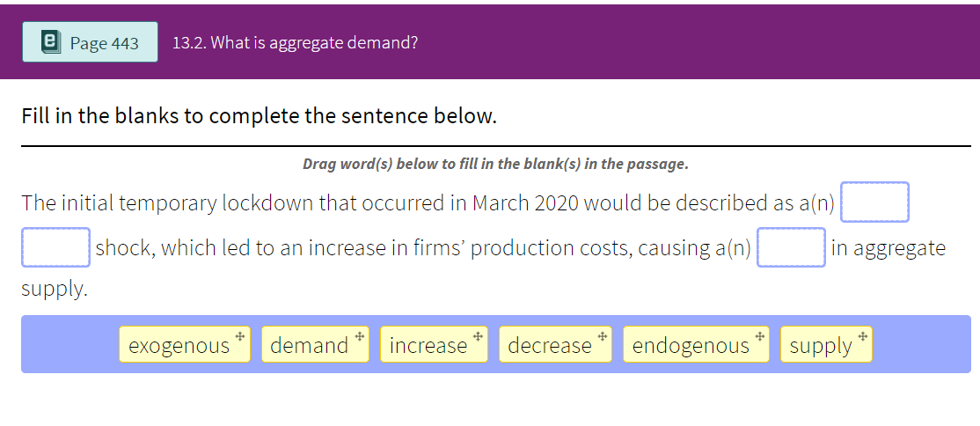The image size is (980, 426).
Task: Choose the "increase" word chip
Action: click(x=428, y=345)
